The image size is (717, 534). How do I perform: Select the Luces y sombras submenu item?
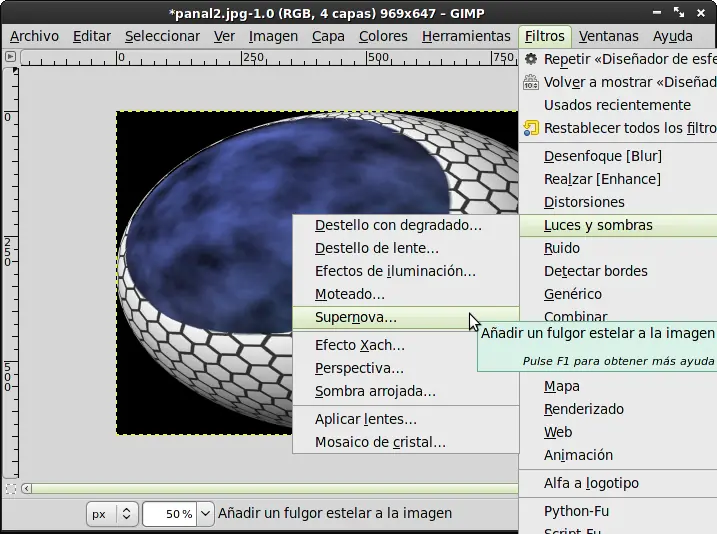point(618,225)
